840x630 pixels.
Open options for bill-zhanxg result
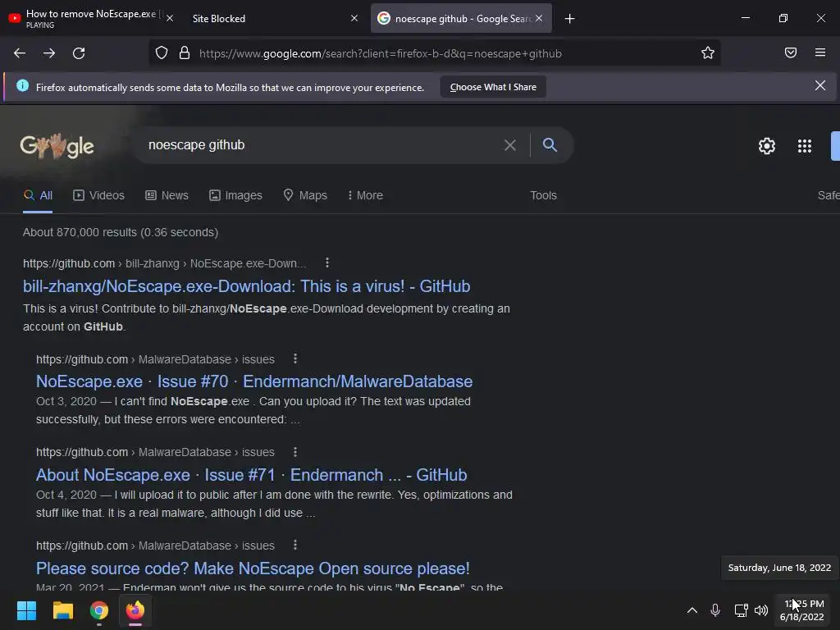click(x=327, y=262)
